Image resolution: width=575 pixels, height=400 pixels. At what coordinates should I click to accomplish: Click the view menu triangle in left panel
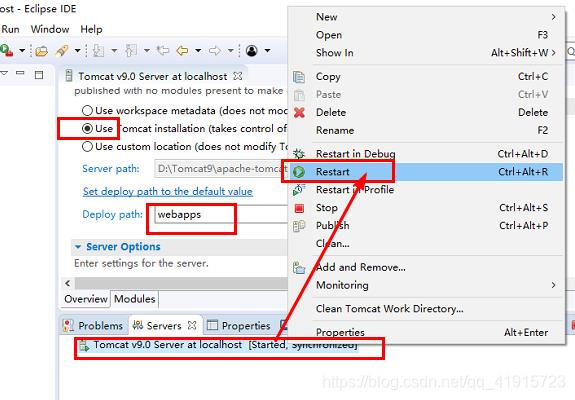click(x=4, y=74)
